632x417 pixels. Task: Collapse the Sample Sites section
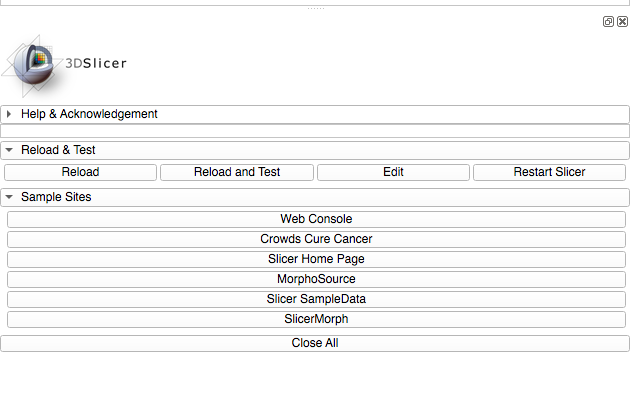(9, 197)
